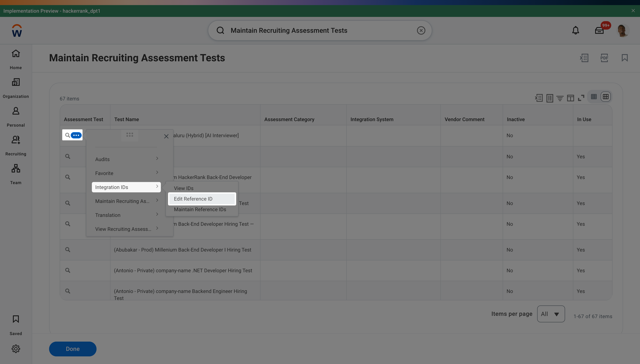Open the table worksheet export icon
This screenshot has width=640, height=364.
point(550,98)
